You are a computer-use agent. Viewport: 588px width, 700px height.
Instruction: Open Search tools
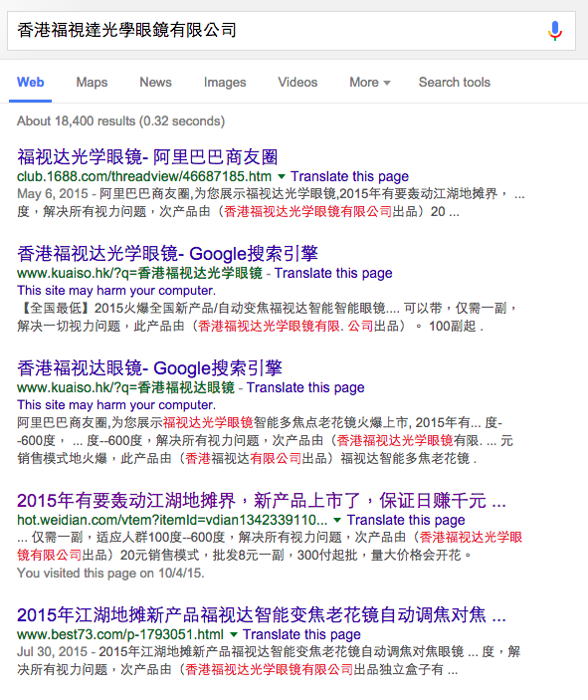pos(454,82)
